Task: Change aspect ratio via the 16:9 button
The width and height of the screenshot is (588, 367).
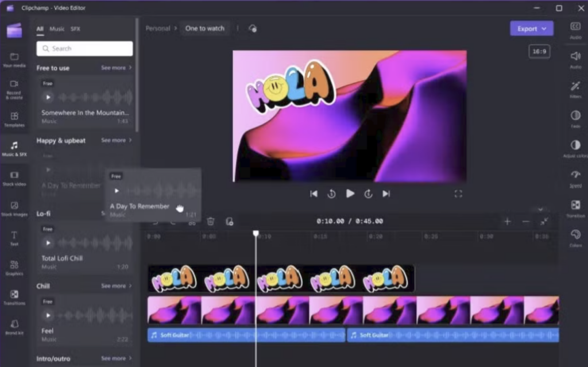Action: pyautogui.click(x=539, y=51)
